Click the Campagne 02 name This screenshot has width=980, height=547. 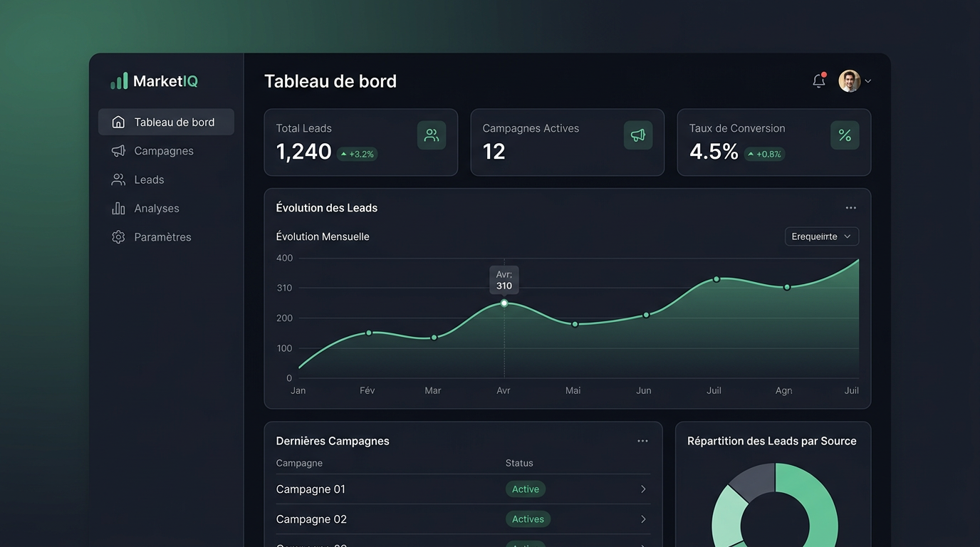pyautogui.click(x=311, y=519)
